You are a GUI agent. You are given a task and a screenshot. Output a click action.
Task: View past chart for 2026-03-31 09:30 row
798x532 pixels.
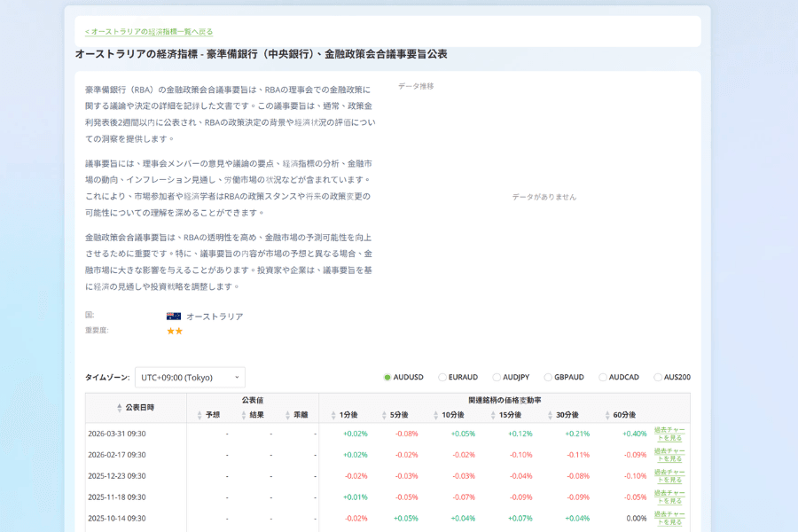[x=669, y=434]
